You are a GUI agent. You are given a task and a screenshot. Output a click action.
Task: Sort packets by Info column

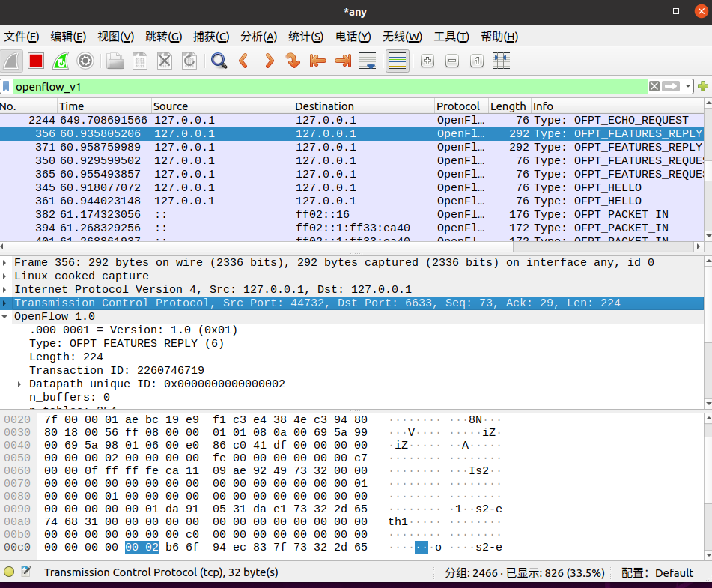618,106
